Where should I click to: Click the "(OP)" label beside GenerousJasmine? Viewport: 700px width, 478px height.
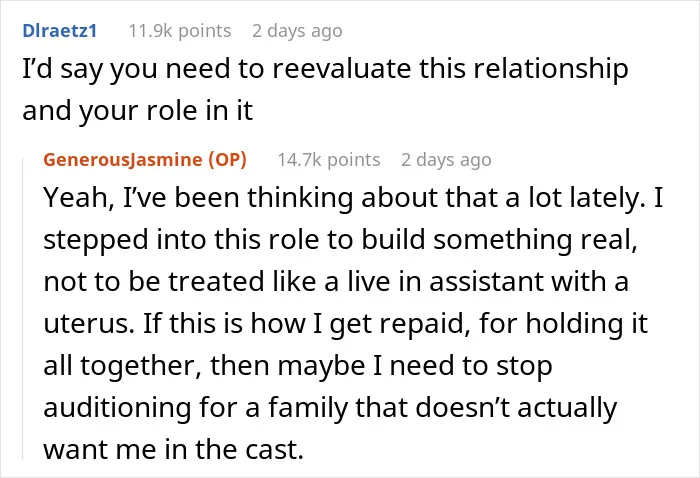tap(227, 159)
